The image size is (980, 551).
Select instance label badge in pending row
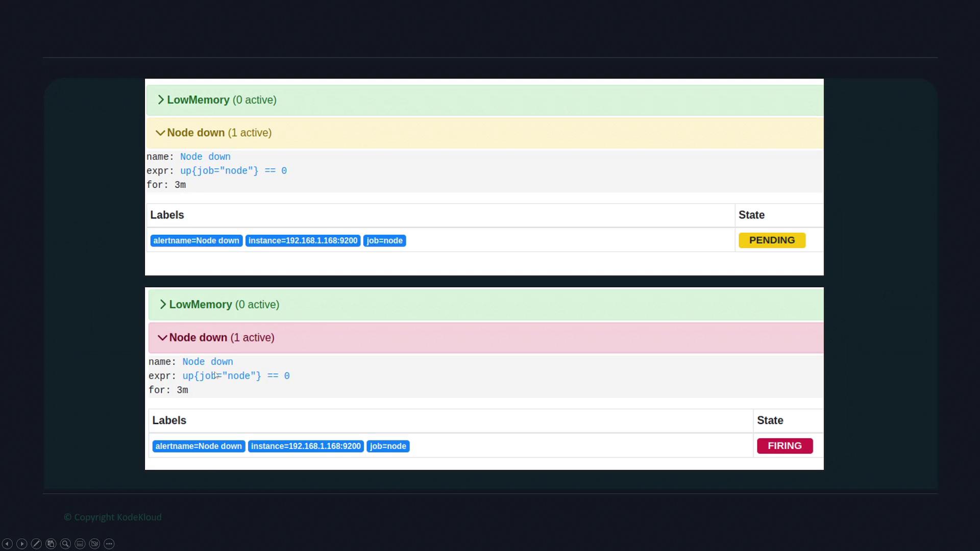coord(303,241)
